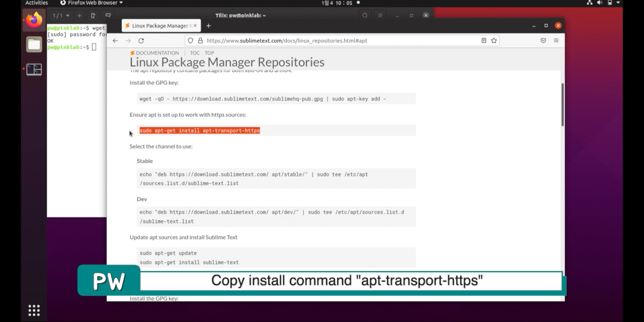
Task: Bookmark this page with the star icon
Action: (494, 41)
